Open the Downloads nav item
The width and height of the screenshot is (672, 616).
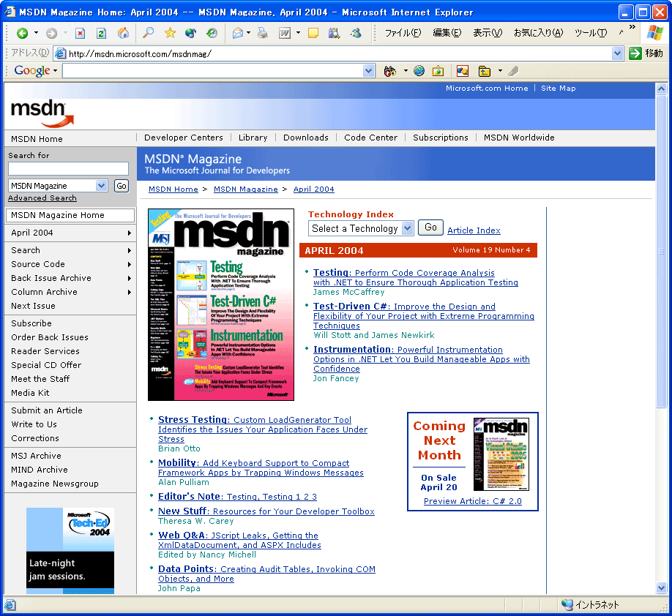[305, 138]
